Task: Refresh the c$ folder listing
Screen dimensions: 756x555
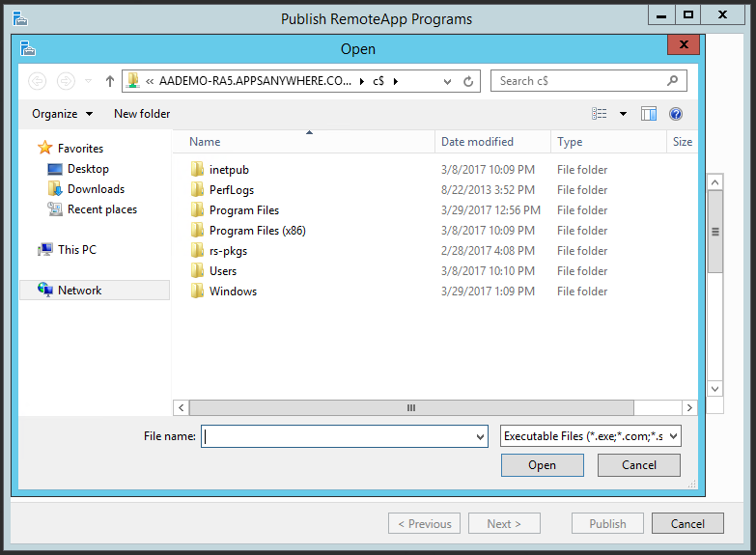Action: tap(468, 82)
